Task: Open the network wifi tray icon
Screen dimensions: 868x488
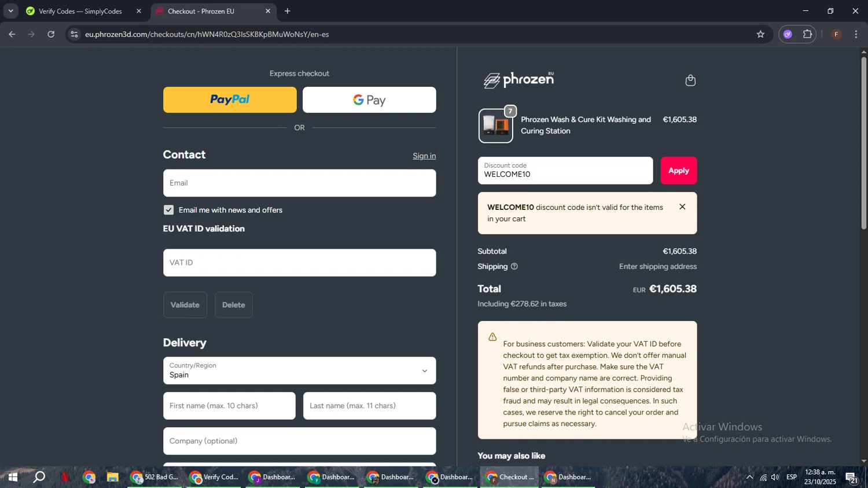Action: coord(763,477)
